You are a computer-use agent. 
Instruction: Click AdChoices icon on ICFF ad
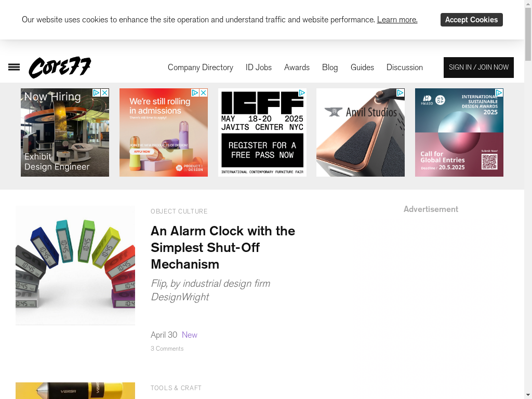[x=302, y=92]
